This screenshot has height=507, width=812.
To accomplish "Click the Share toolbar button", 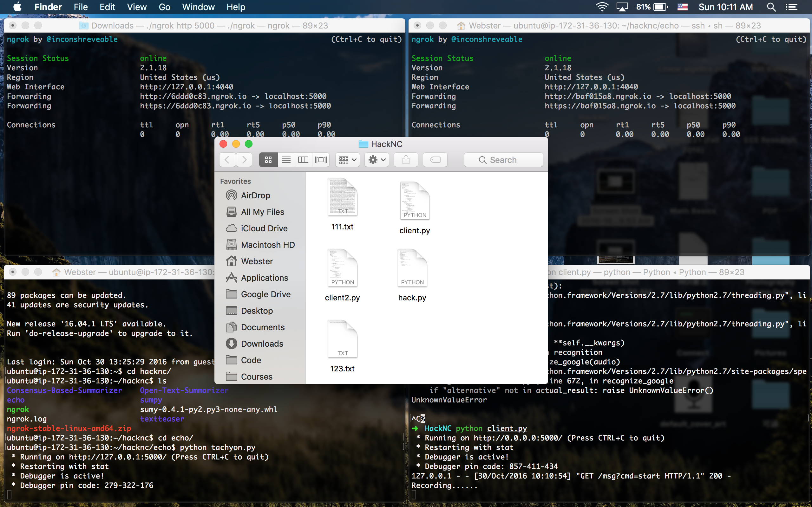I will point(406,160).
